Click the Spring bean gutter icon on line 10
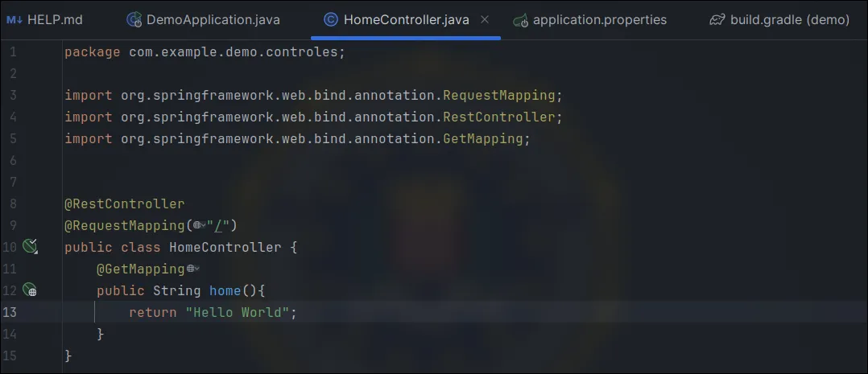 (31, 247)
